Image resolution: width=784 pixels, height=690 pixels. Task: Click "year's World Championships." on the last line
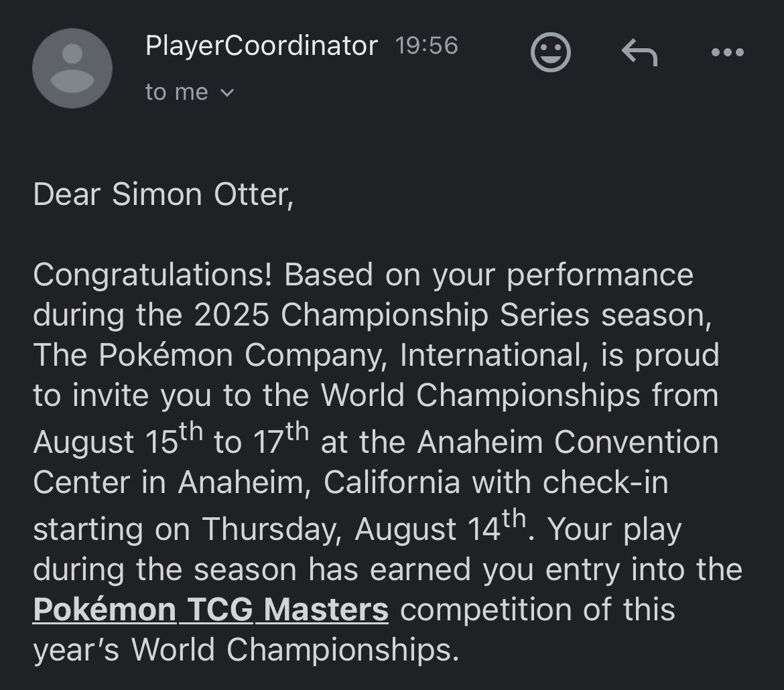coord(246,650)
